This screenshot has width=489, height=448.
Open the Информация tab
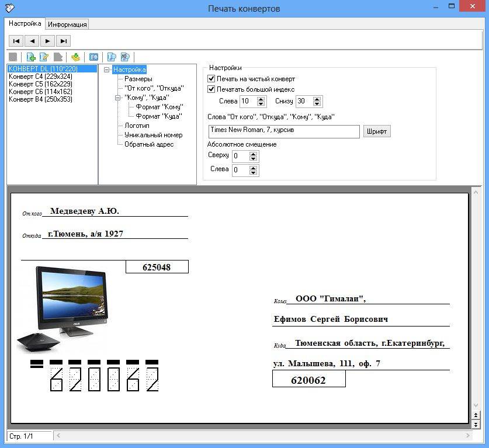tap(67, 25)
